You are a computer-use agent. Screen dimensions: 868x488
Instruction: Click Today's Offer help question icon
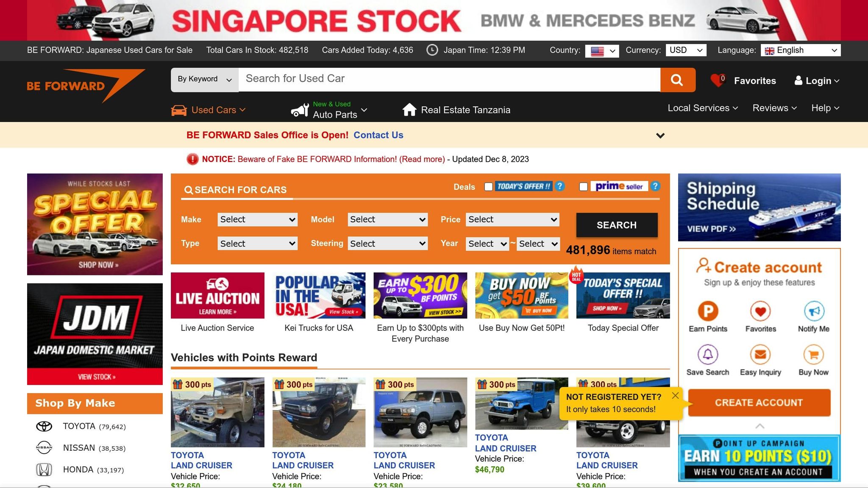pos(559,186)
